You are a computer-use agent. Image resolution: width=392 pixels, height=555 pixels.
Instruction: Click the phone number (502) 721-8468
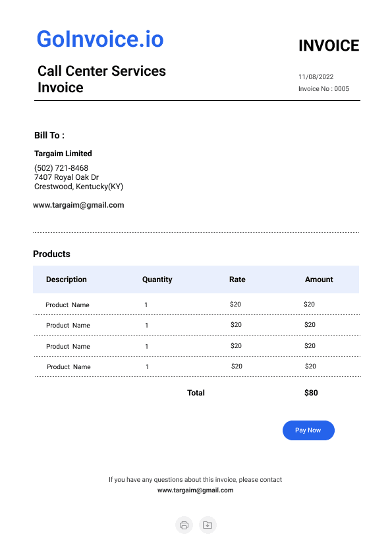pos(61,168)
